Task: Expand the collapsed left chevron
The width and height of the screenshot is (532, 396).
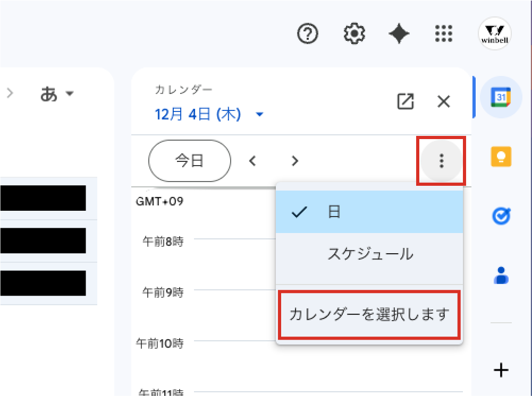Action: pos(11,93)
